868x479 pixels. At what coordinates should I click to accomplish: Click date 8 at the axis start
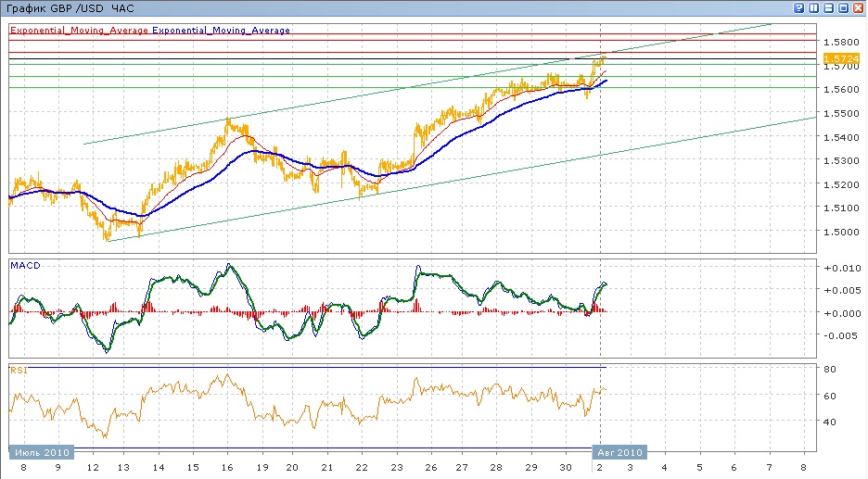(22, 469)
